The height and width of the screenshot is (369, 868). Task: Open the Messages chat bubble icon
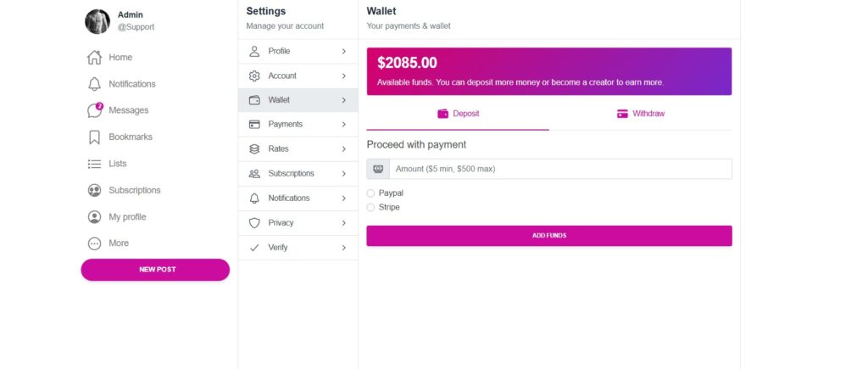(x=95, y=110)
